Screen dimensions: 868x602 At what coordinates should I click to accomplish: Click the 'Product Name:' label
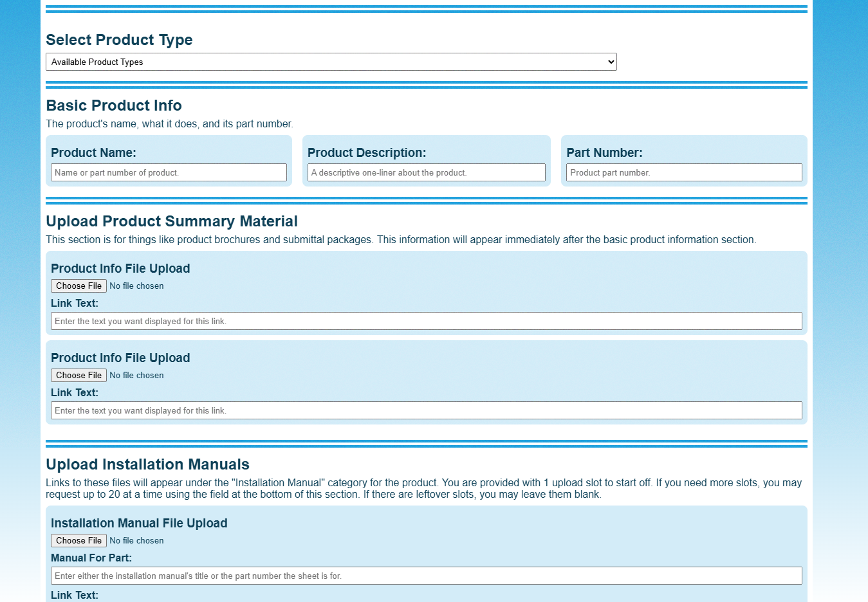(x=93, y=152)
